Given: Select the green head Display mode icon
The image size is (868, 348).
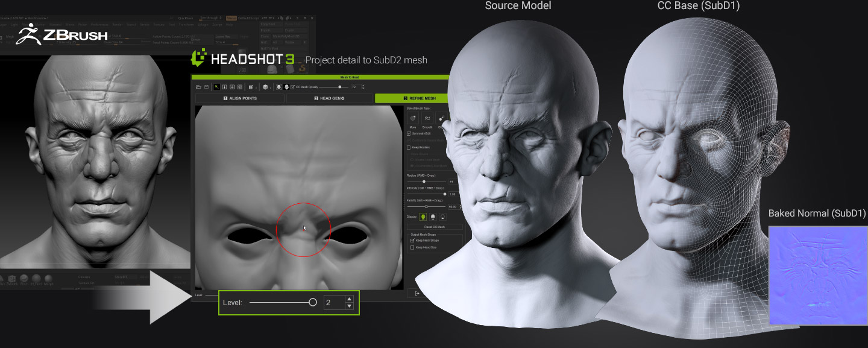Looking at the screenshot, I should 423,217.
